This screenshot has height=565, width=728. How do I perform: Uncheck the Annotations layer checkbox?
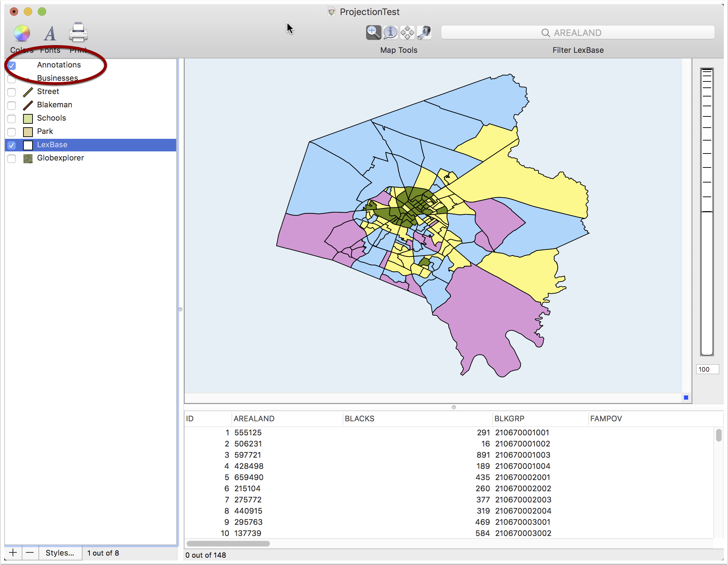coord(12,65)
